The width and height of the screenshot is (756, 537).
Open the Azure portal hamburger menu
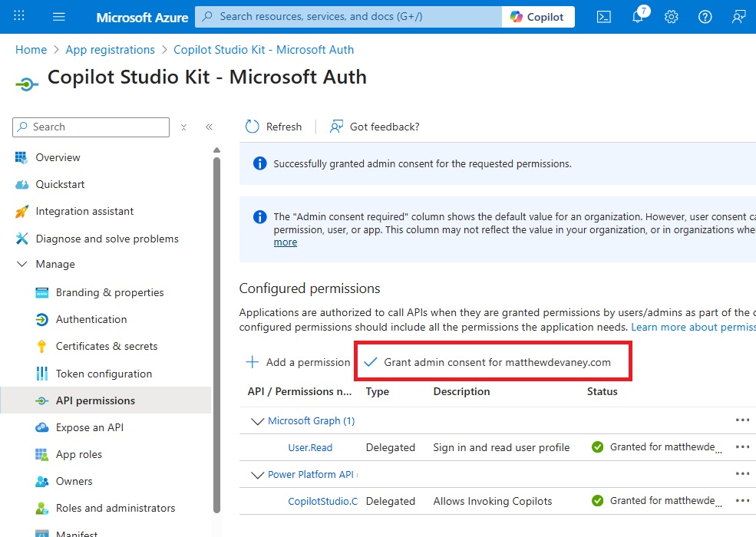pos(59,17)
